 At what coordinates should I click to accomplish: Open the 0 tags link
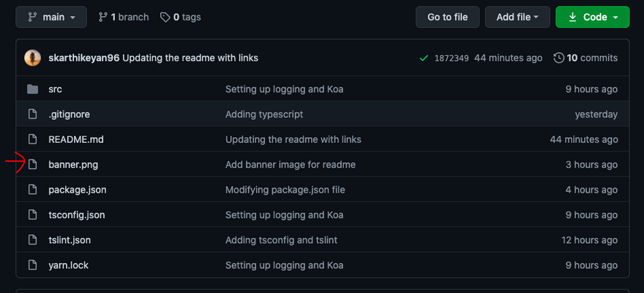click(180, 17)
